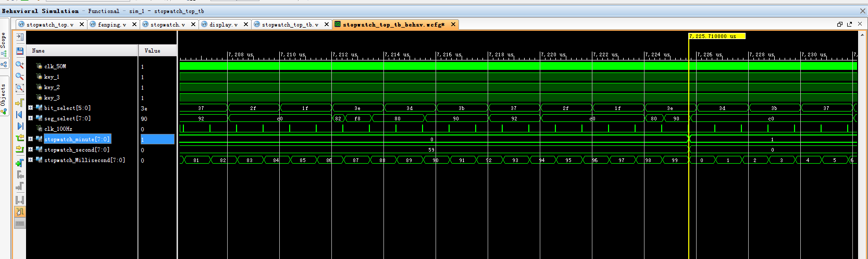Viewport: 868px width, 259px height.
Task: Select the stopwatch_minute[7:0] signal name
Action: [x=77, y=139]
